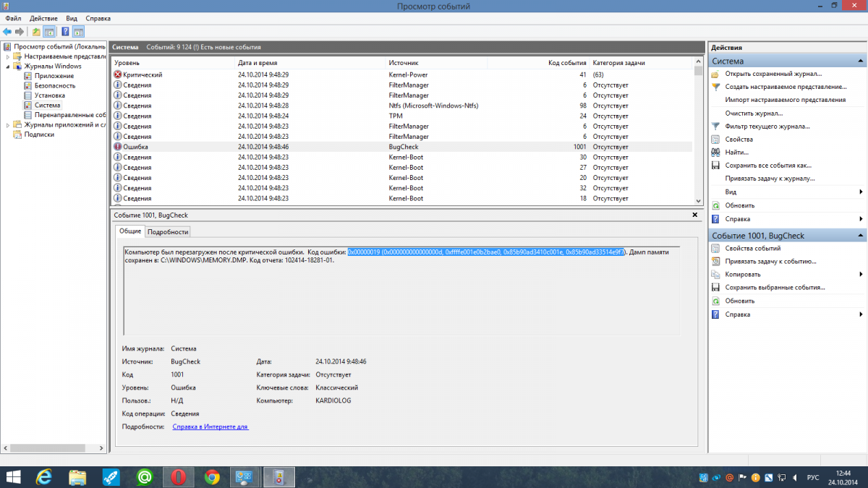Open the 'Справка в Интернете для' link
Image resolution: width=868 pixels, height=488 pixels.
pyautogui.click(x=210, y=427)
